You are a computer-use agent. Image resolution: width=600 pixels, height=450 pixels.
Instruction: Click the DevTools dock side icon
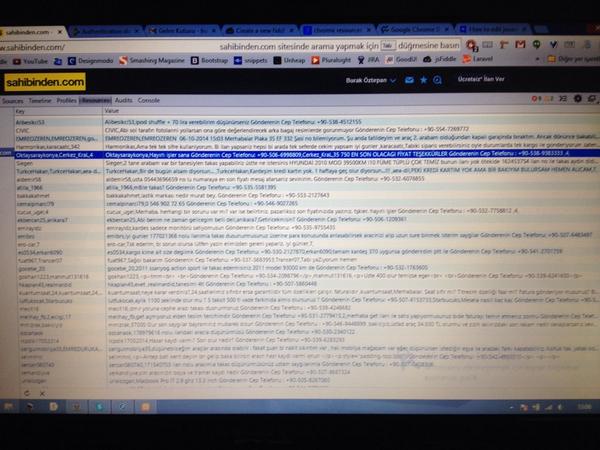(592, 99)
